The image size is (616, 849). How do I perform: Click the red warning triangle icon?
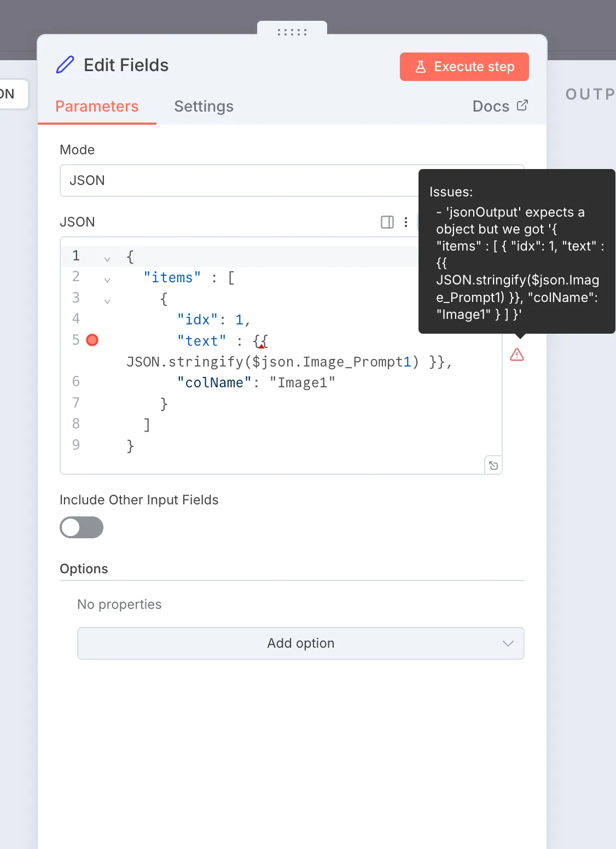tap(517, 355)
